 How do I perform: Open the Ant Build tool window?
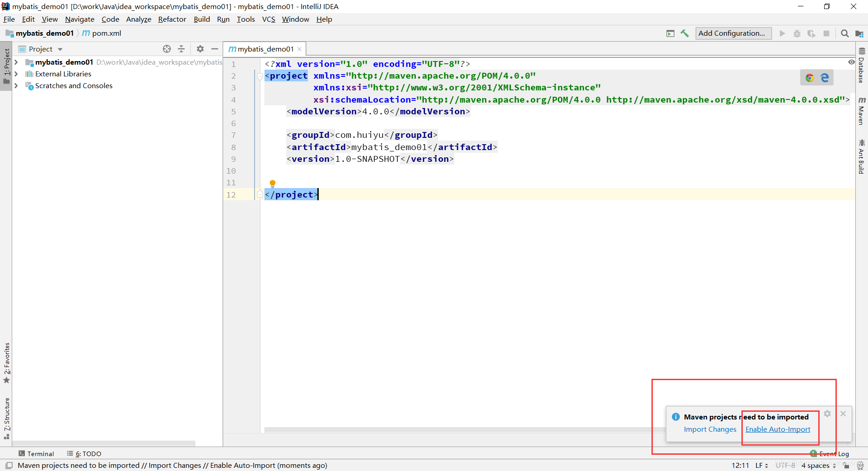pos(862,156)
